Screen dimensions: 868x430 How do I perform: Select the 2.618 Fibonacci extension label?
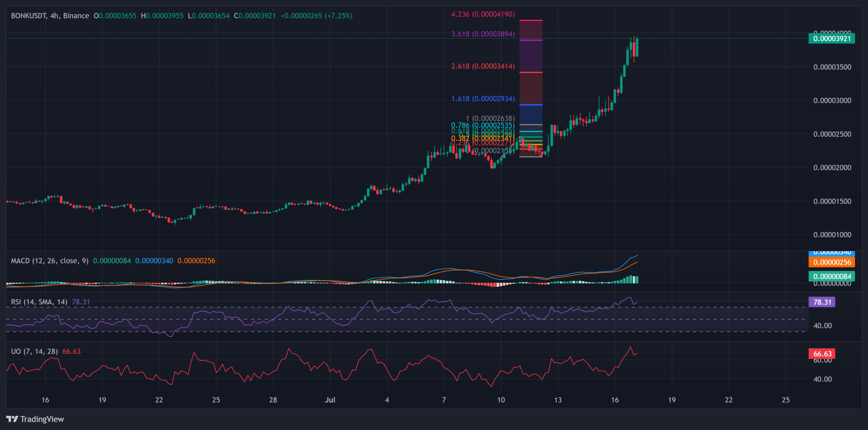coord(483,66)
